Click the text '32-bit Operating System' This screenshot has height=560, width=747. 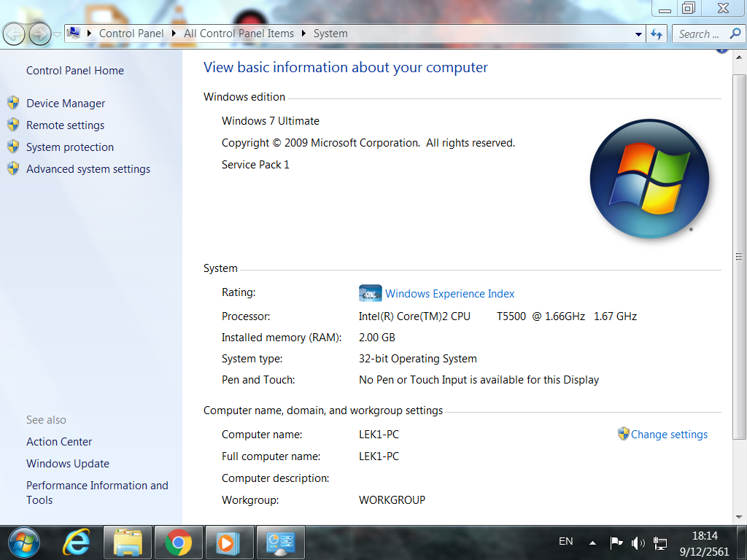(418, 359)
